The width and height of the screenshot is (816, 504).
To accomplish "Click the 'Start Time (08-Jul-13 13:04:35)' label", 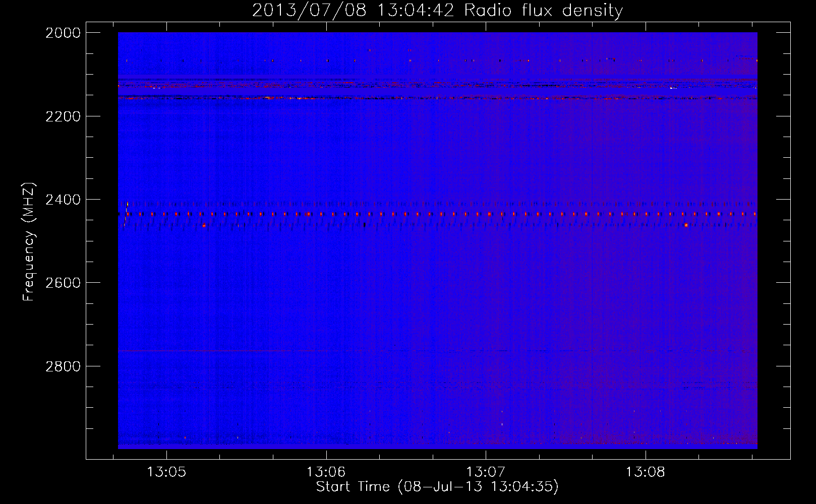I will (x=437, y=487).
